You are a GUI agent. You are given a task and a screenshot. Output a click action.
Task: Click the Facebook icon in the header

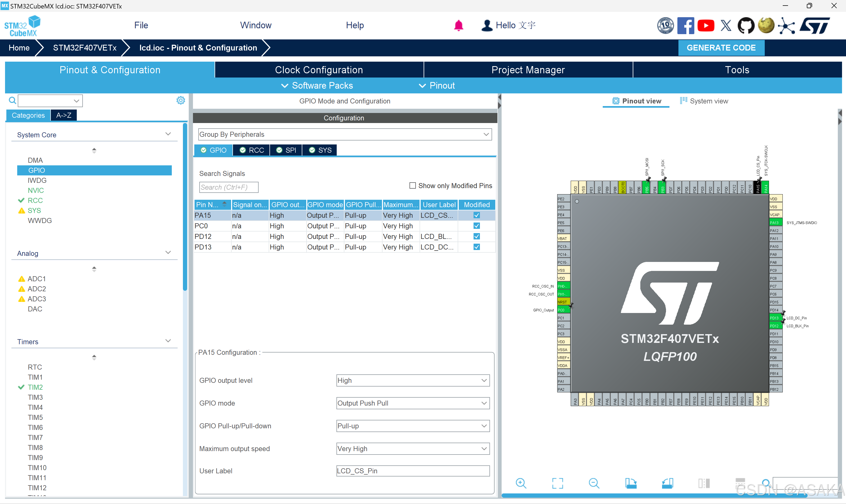685,25
